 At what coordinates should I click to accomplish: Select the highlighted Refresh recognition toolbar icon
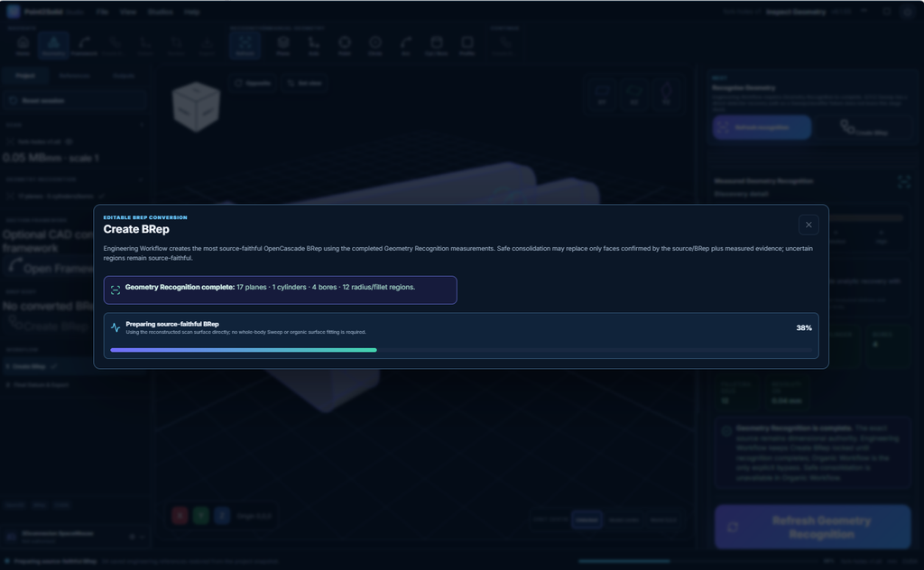pos(245,45)
